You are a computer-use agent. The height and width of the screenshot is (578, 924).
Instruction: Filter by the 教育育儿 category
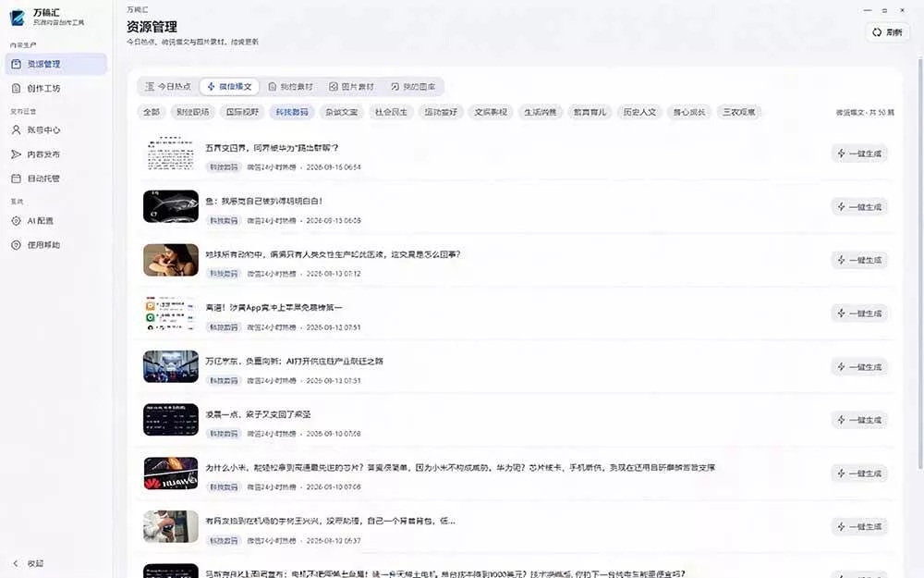point(590,112)
